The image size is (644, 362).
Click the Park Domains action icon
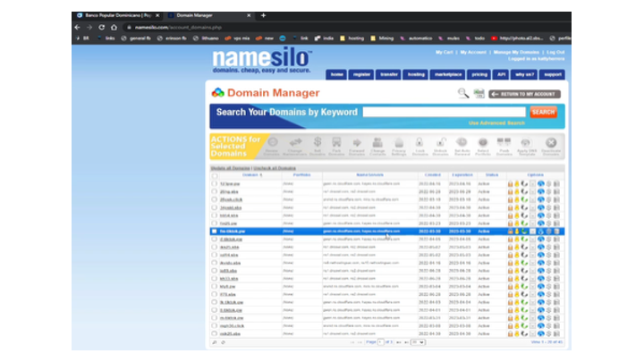(x=337, y=142)
